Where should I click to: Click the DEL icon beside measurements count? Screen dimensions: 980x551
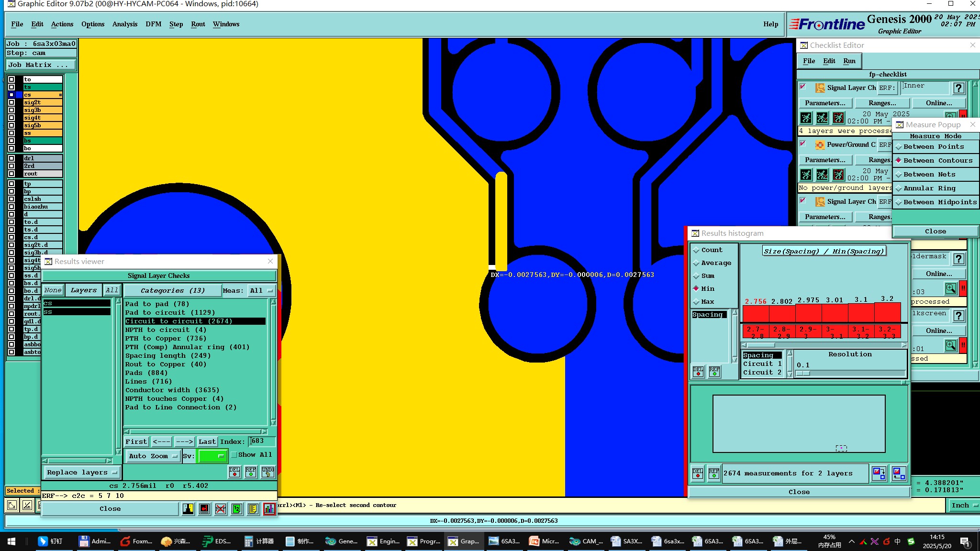coord(698,474)
